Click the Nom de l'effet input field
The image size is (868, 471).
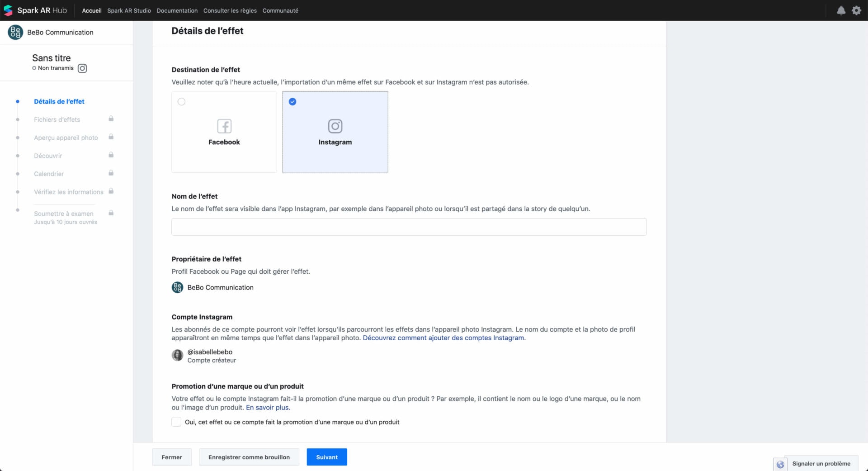click(x=409, y=227)
